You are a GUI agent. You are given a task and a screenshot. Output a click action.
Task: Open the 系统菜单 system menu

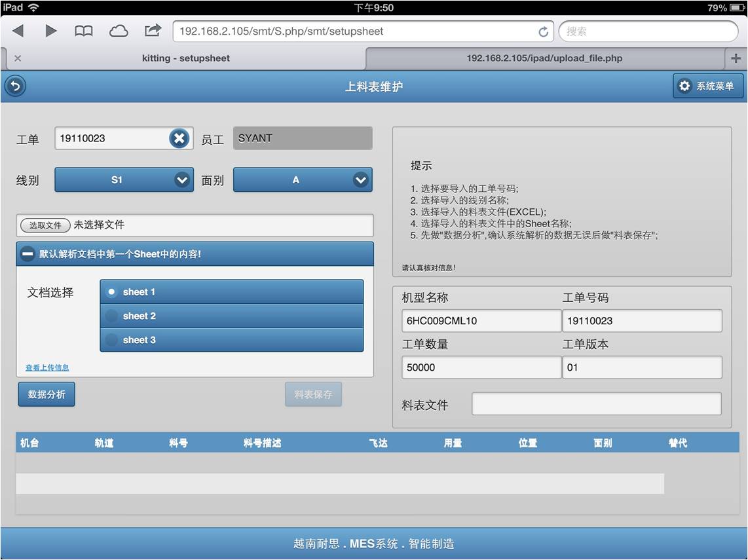[708, 86]
